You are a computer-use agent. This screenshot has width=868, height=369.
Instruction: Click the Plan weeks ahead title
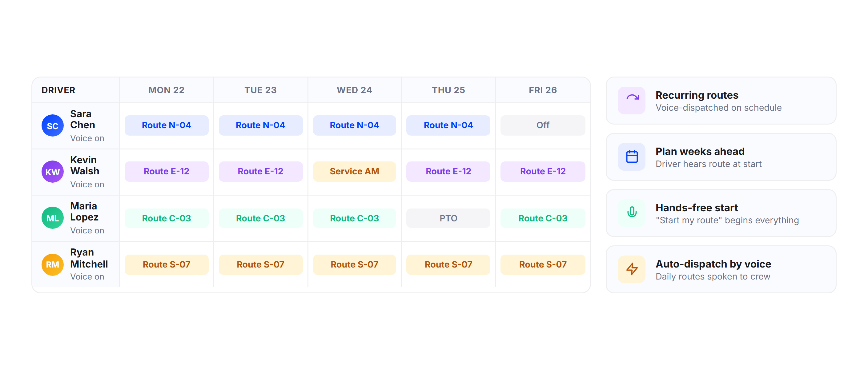point(700,152)
